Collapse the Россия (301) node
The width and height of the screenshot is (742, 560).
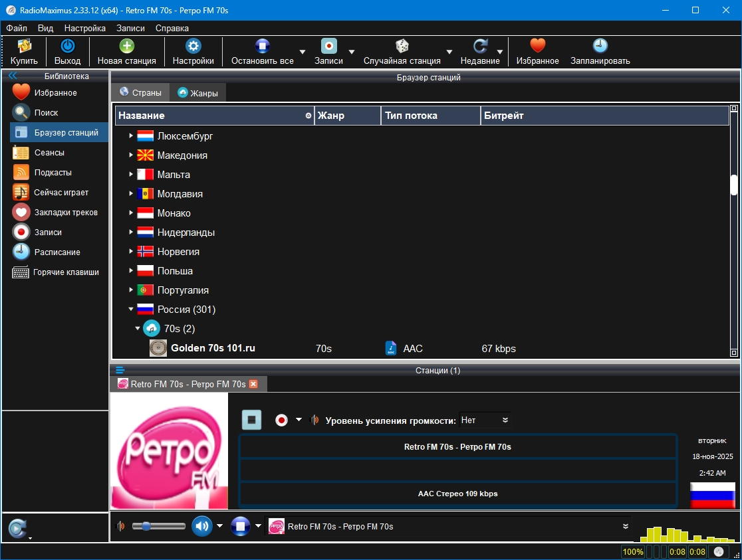click(x=131, y=309)
